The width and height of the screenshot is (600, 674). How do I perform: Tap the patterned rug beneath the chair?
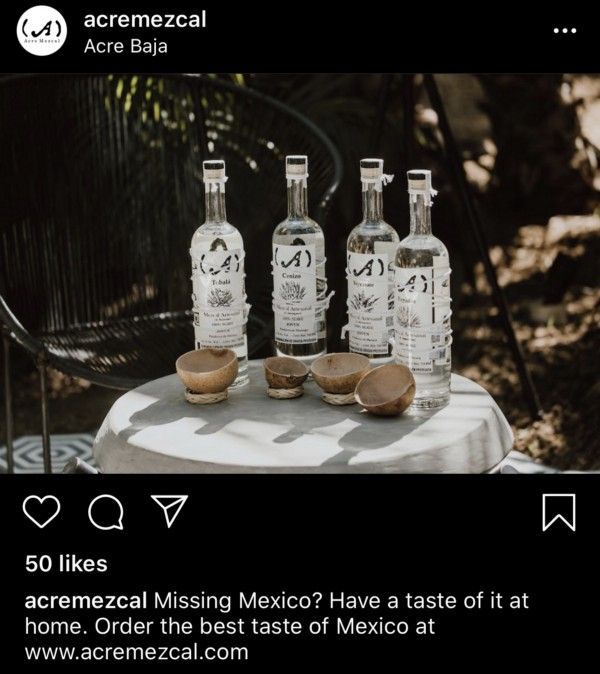click(47, 452)
